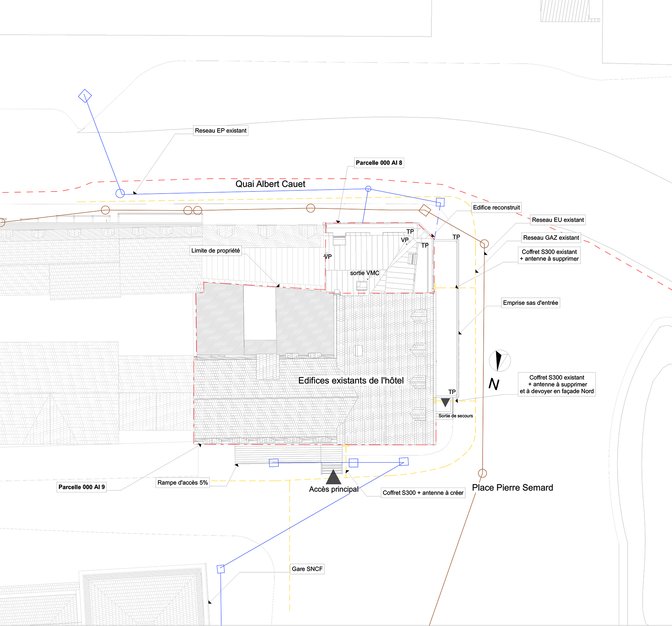Select the Parcelle 000 AI 8 label
The image size is (672, 626).
tap(379, 163)
